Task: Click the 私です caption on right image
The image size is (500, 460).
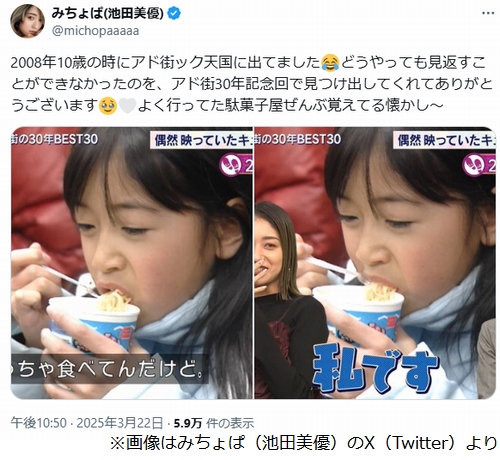Action: pyautogui.click(x=376, y=370)
